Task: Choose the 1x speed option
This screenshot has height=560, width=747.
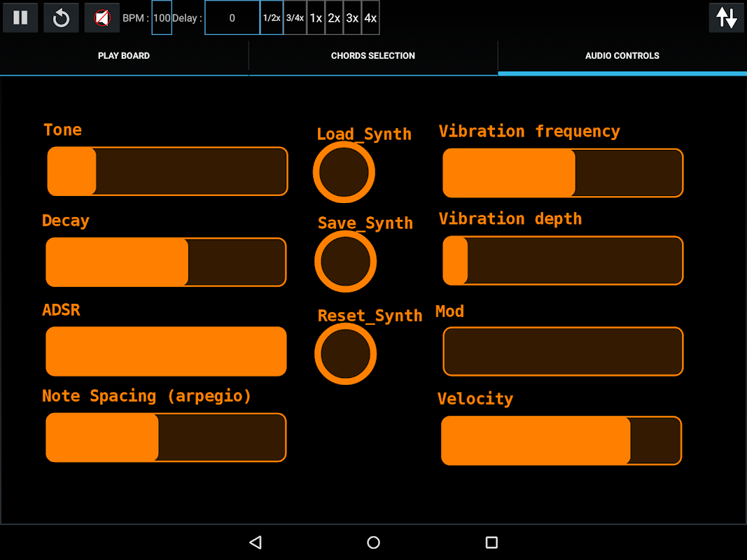Action: tap(316, 17)
